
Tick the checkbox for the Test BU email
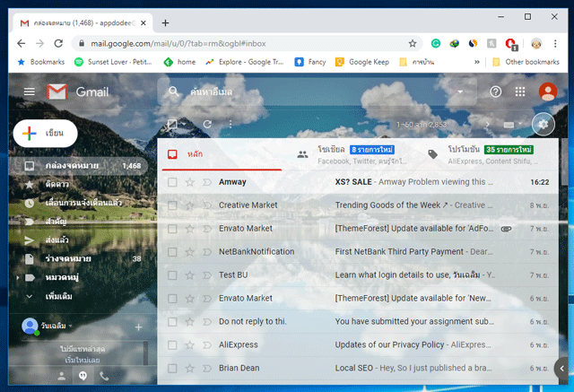click(x=172, y=275)
